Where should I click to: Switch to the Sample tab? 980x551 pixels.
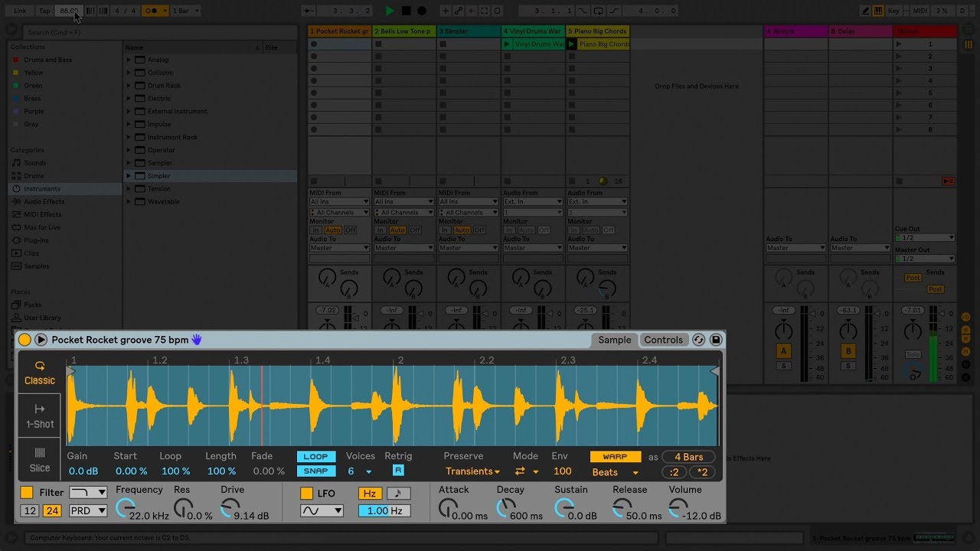tap(614, 340)
